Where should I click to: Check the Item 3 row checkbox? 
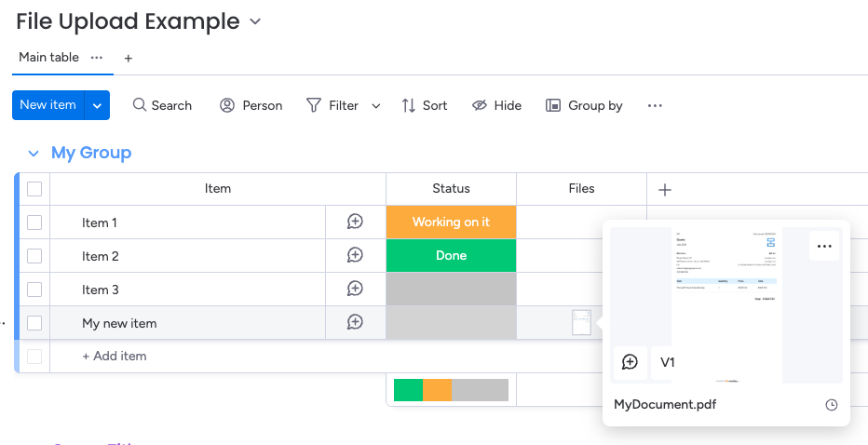pyautogui.click(x=34, y=290)
